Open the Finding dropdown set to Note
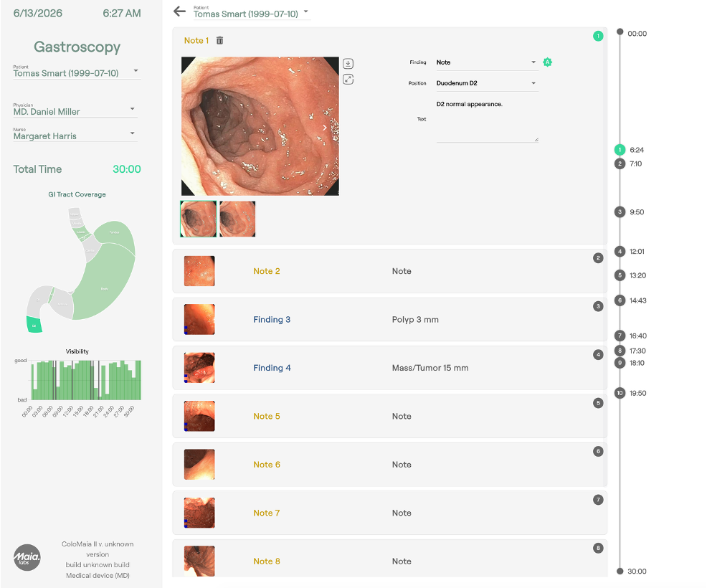Viewport: 707px width, 588px height. coord(487,62)
